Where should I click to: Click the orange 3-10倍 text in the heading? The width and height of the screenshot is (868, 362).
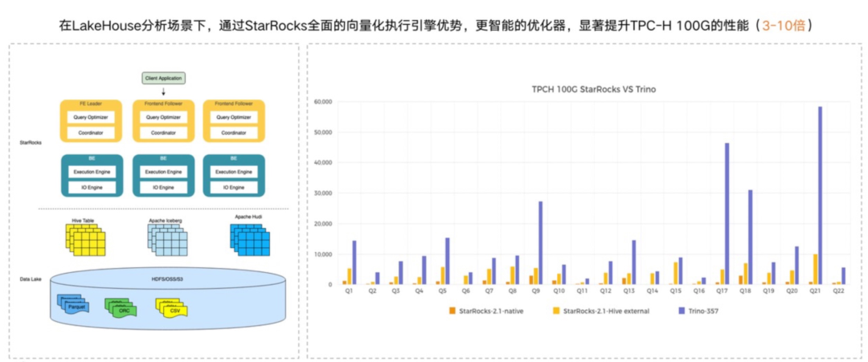(x=782, y=26)
